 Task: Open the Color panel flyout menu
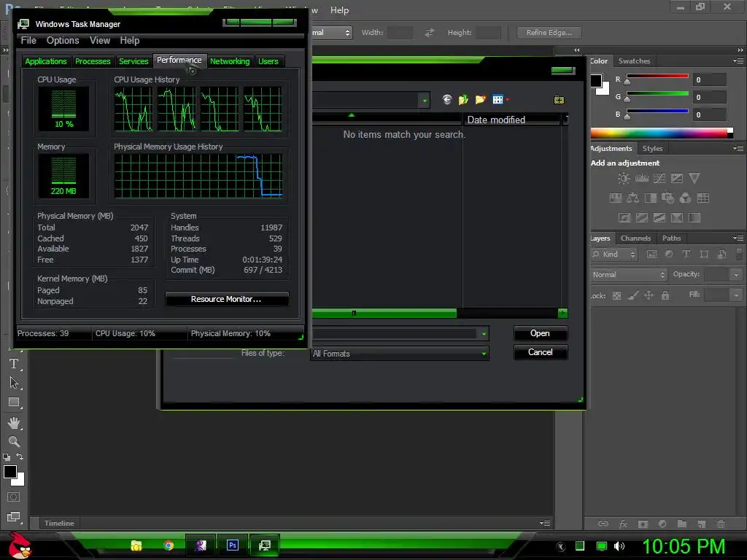738,61
